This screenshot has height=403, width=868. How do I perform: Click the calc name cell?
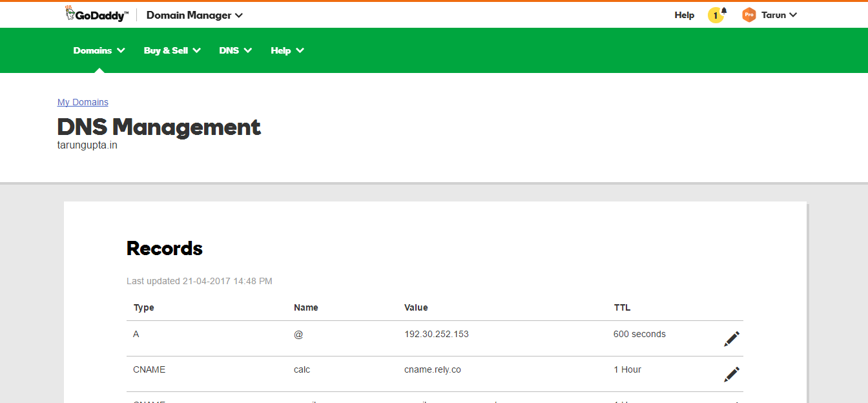[x=302, y=369]
